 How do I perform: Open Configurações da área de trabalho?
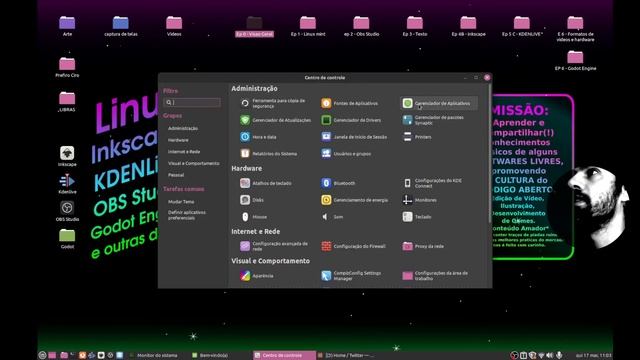(436, 276)
